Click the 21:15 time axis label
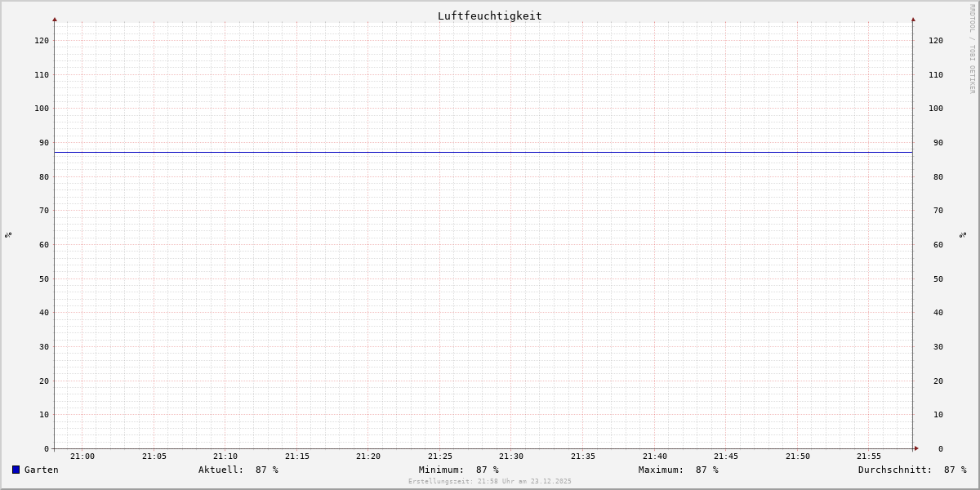Viewport: 980px width, 490px height. [x=297, y=457]
